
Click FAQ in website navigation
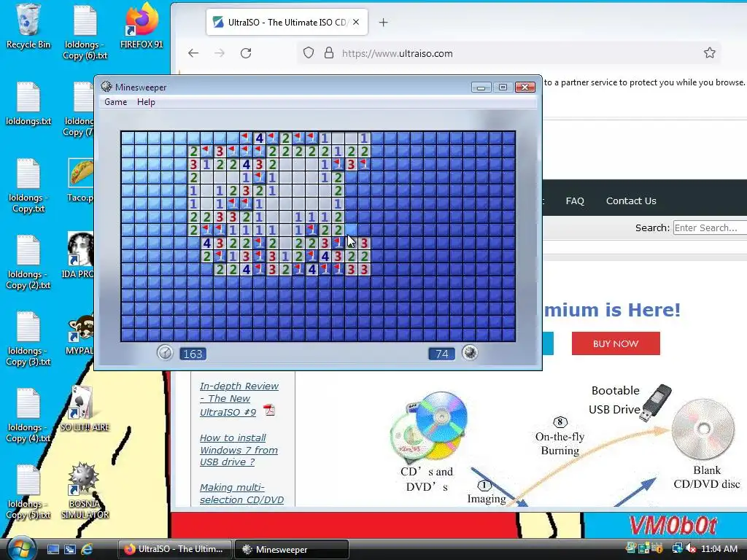coord(575,201)
